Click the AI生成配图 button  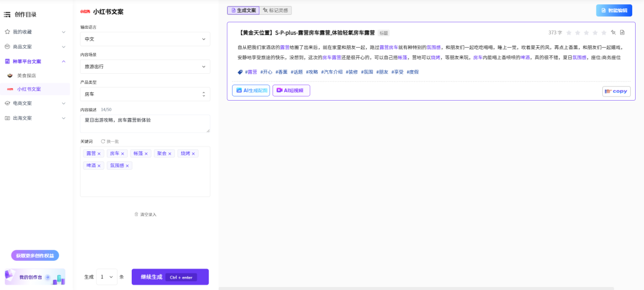click(251, 91)
